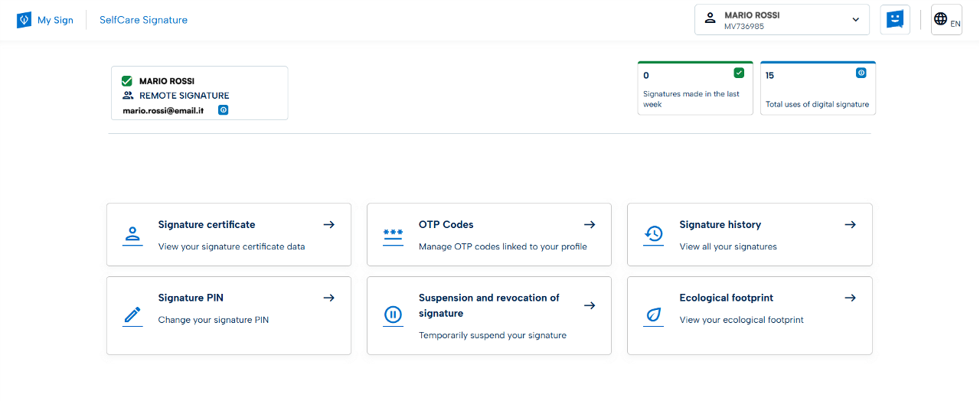Click info icon on Total uses card

coord(861,73)
